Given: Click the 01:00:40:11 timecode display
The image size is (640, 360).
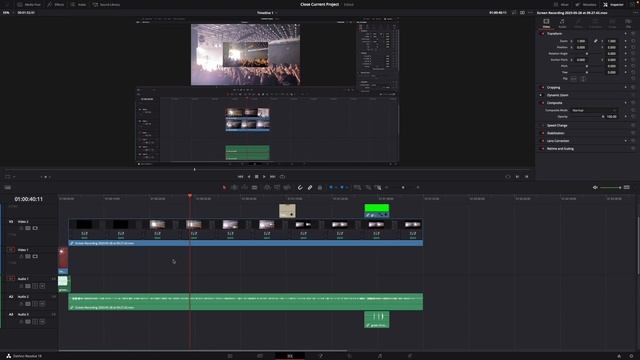Looking at the screenshot, I should [x=29, y=199].
